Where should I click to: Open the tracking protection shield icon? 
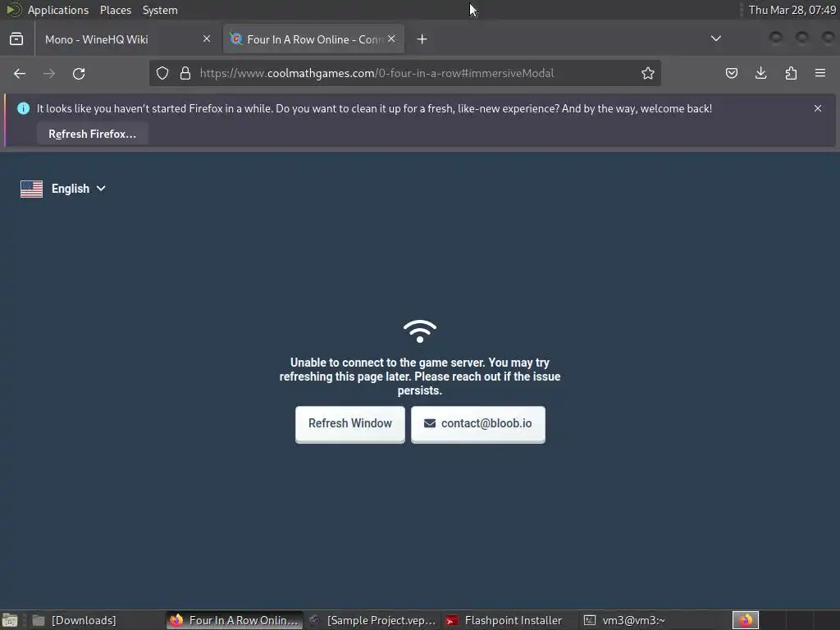pyautogui.click(x=162, y=73)
